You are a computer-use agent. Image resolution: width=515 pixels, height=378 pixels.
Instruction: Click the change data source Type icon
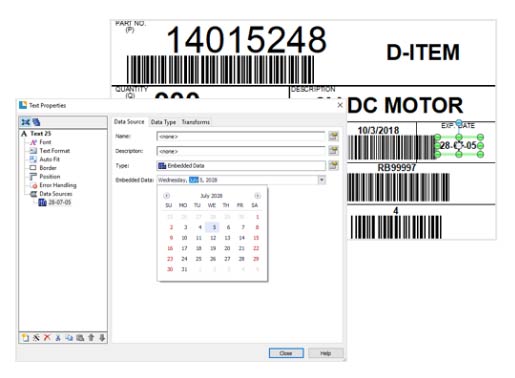coord(333,165)
